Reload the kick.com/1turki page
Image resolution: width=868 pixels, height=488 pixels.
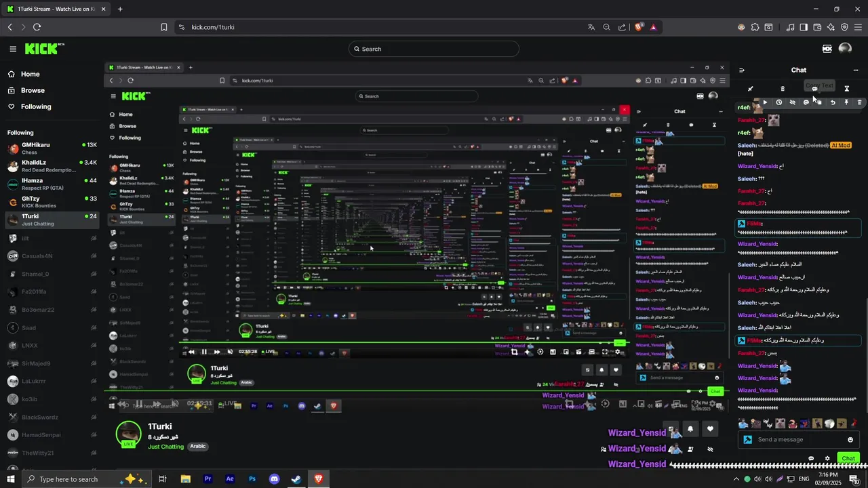click(37, 27)
